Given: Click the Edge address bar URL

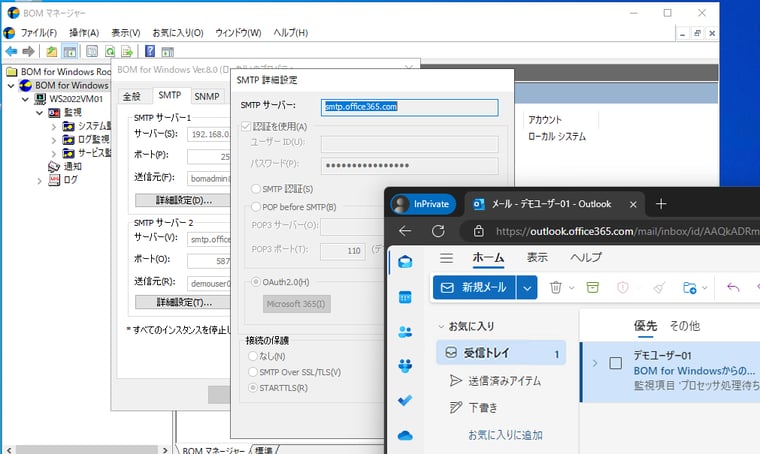Looking at the screenshot, I should click(x=628, y=232).
